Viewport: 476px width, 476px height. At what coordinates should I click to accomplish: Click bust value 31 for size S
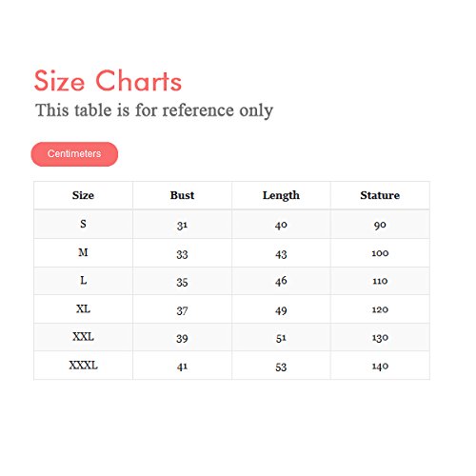(182, 226)
